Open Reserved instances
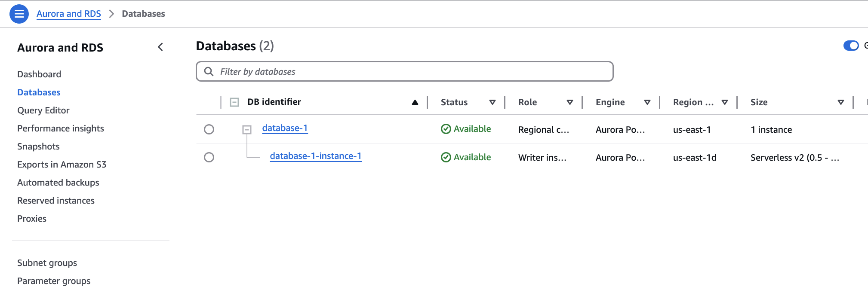This screenshot has height=293, width=868. [56, 201]
